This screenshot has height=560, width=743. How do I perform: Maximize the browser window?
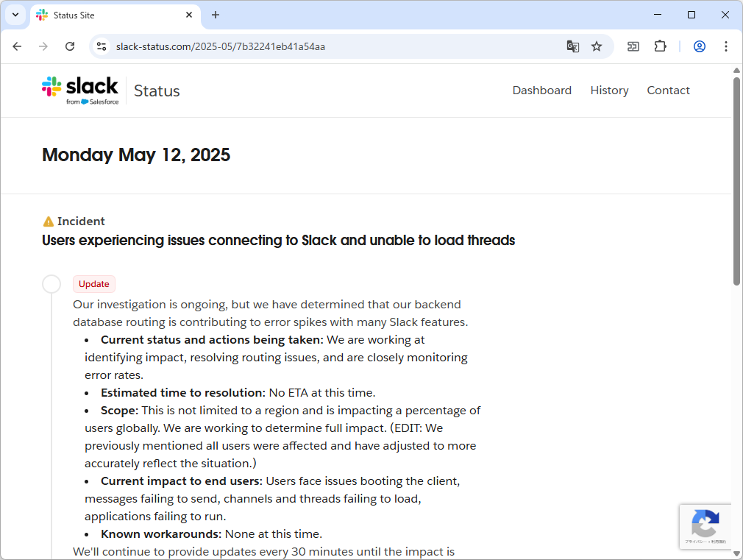click(x=692, y=15)
